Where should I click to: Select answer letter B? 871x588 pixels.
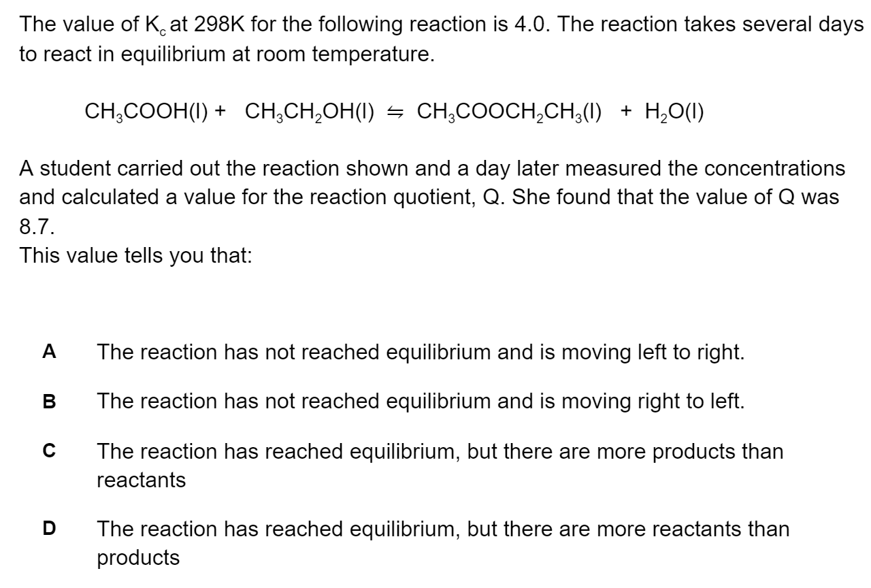pos(49,402)
